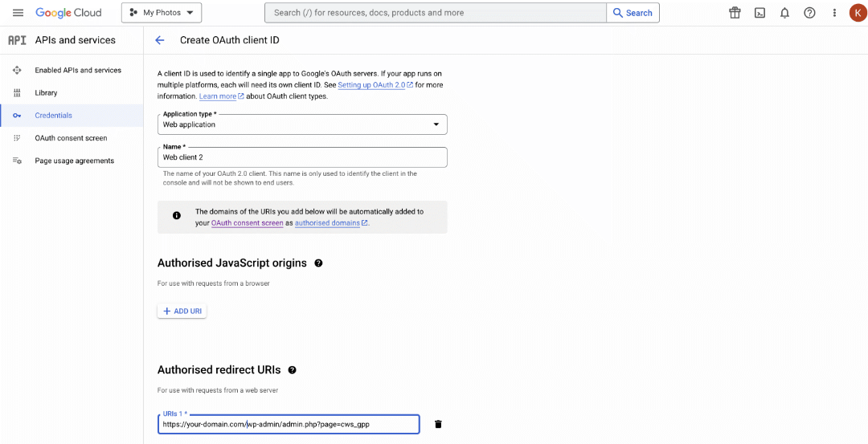Open the OAuth consent screen menu item

72,138
